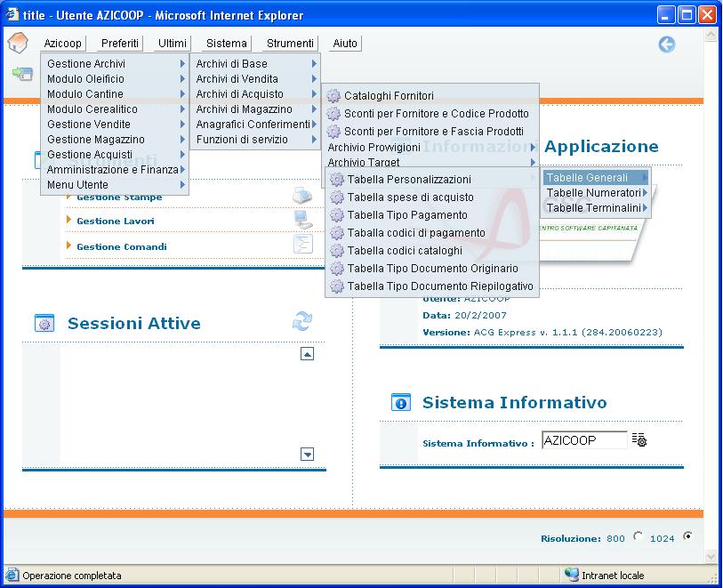Click gear icon beside Tabella Personalizzazioni
Image resolution: width=723 pixels, height=588 pixels.
pyautogui.click(x=337, y=180)
